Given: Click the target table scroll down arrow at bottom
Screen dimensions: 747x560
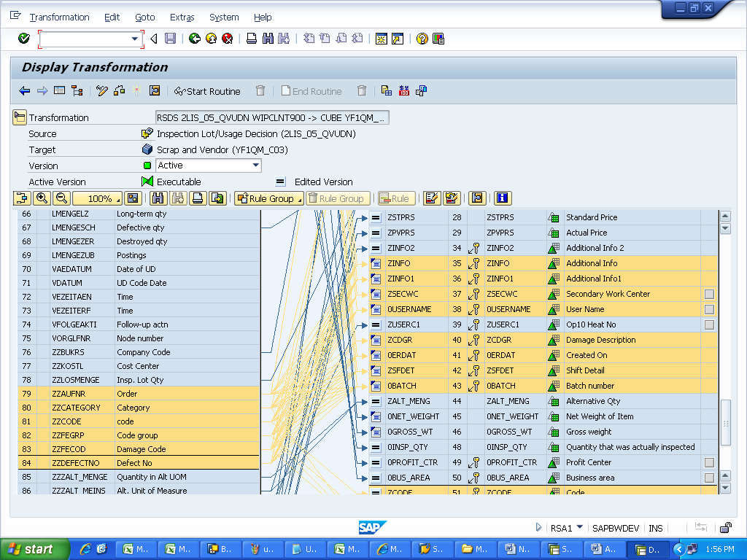Looking at the screenshot, I should (725, 488).
